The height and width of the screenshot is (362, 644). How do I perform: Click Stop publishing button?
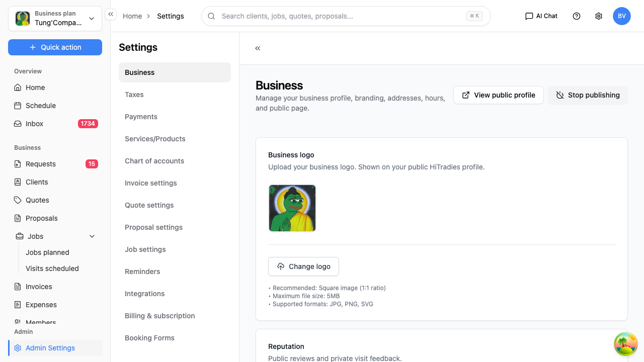(588, 95)
